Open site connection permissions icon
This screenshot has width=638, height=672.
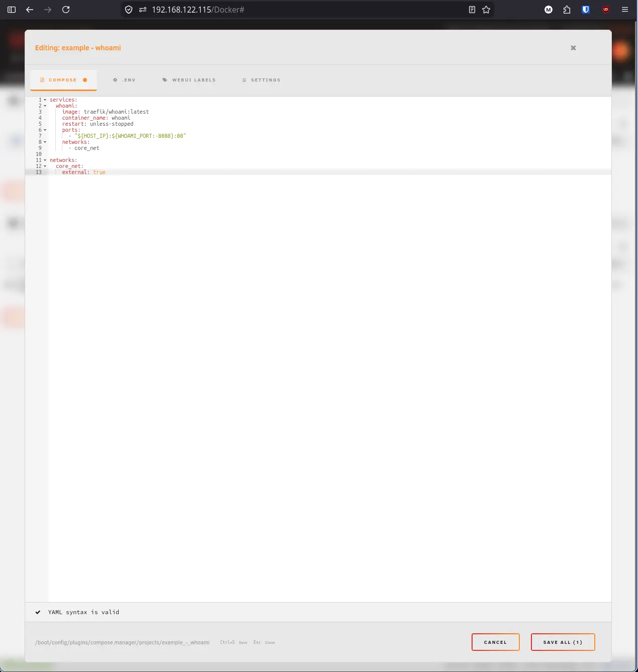coord(143,10)
